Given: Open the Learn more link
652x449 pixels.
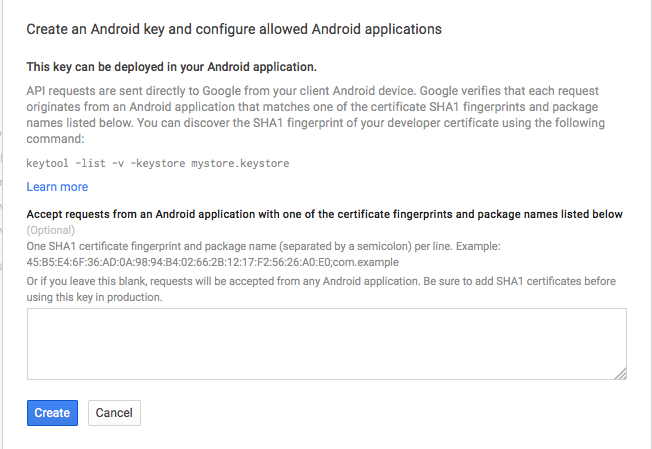Looking at the screenshot, I should point(57,187).
